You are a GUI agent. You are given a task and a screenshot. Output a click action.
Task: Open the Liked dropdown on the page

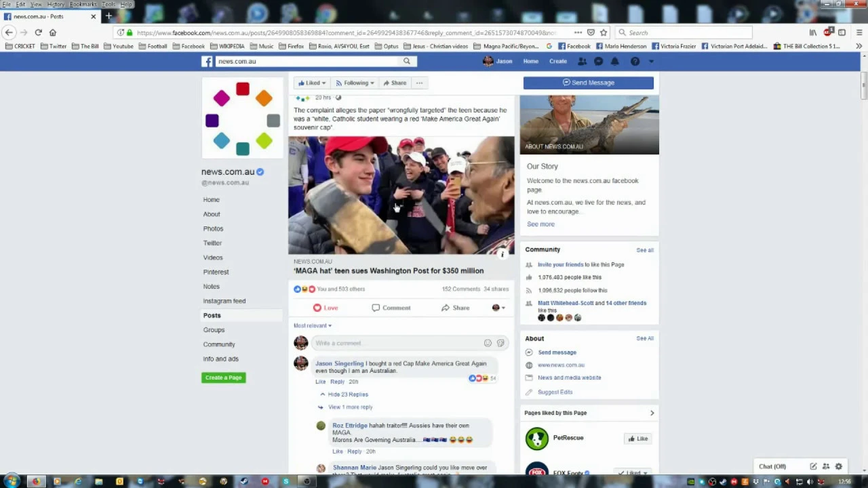(313, 83)
